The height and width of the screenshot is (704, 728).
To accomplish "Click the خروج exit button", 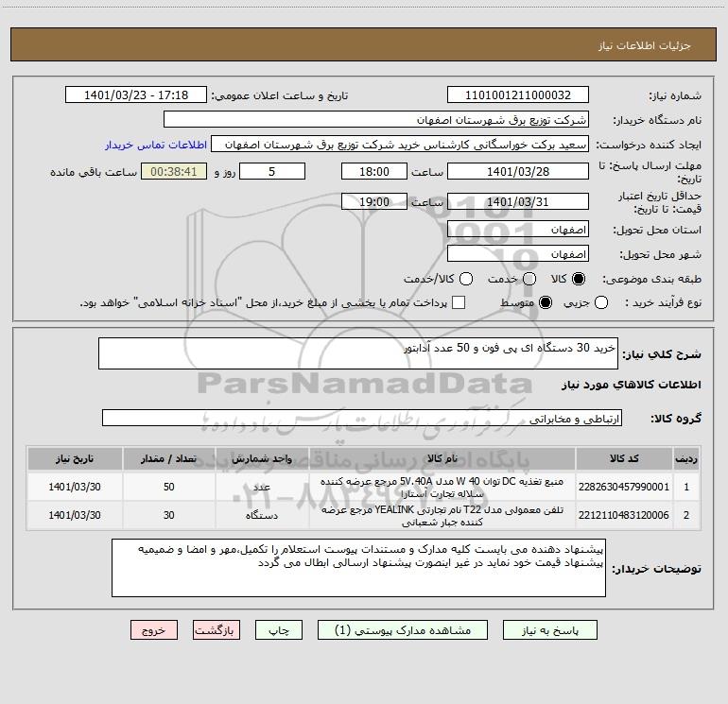I will 154,630.
